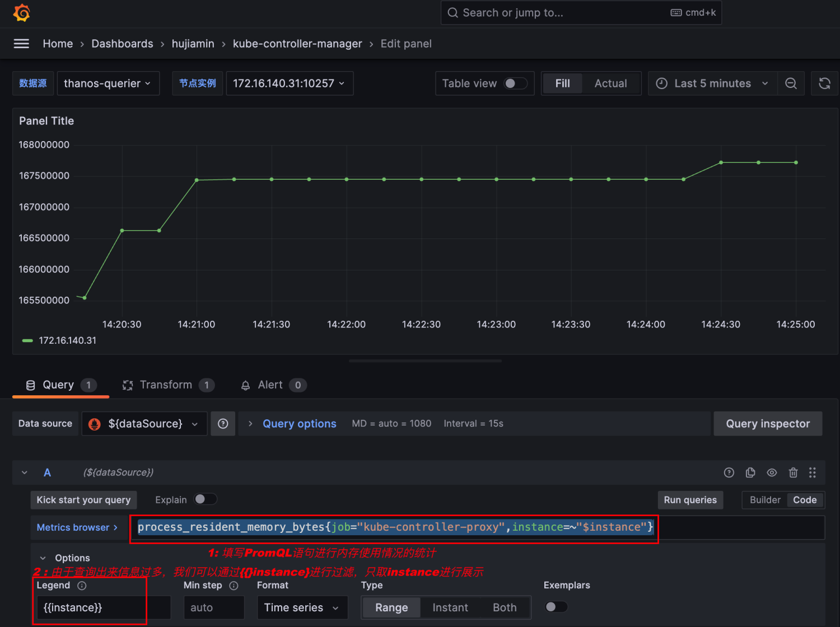
Task: Switch query editor to Builder mode
Action: point(765,500)
